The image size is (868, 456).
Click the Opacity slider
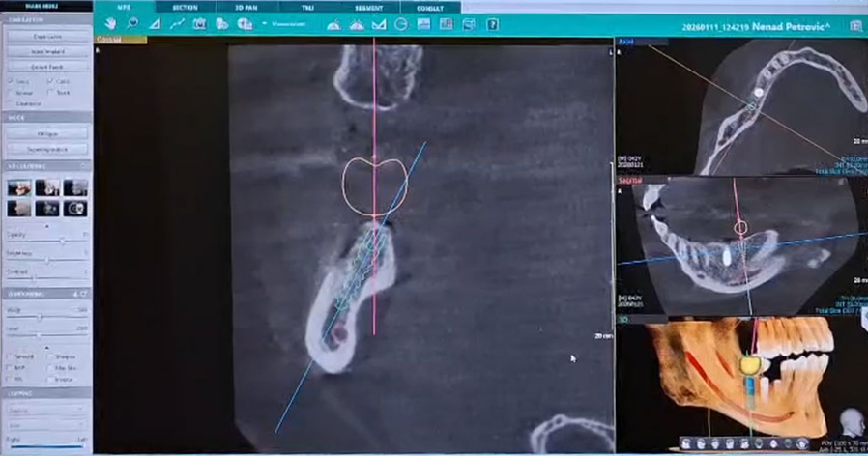pos(46,242)
